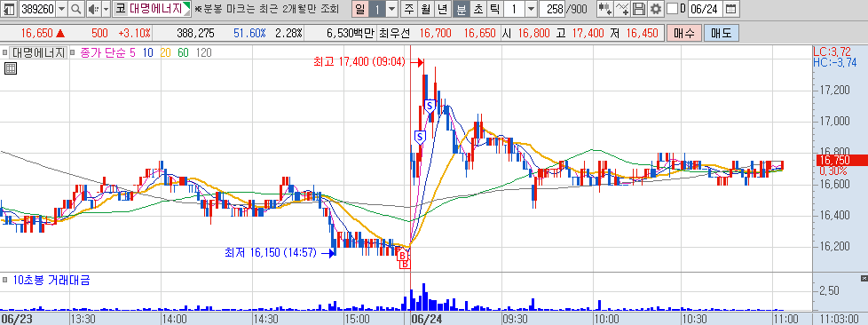
Task: Click the far-left panel toggle icon
Action: pos(8,8)
